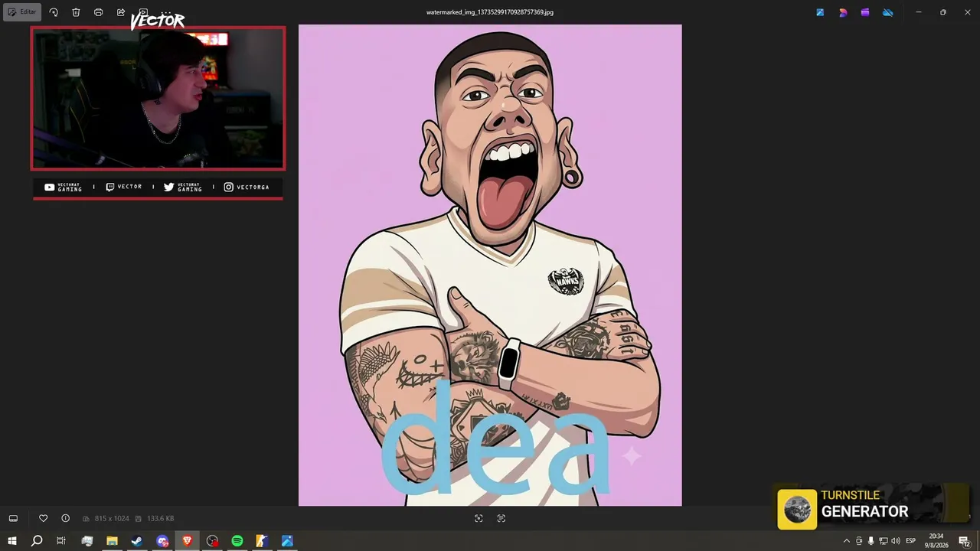The image size is (980, 551).
Task: Open File Explorer from the taskbar
Action: coord(112,541)
